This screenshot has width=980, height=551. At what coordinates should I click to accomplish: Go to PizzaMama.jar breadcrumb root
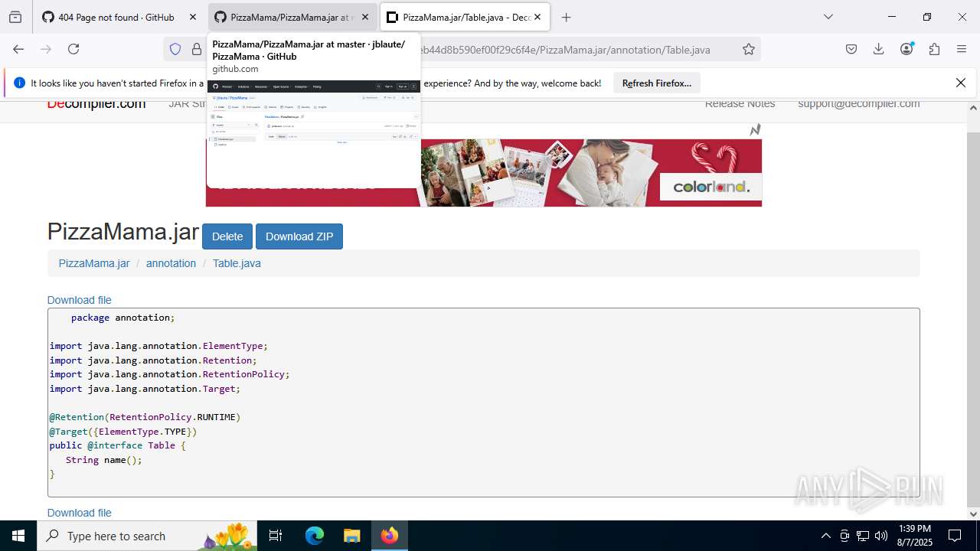(94, 263)
